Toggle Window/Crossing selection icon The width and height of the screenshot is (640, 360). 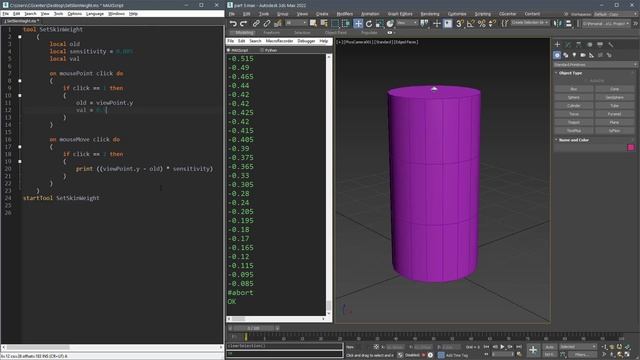tap(346, 24)
